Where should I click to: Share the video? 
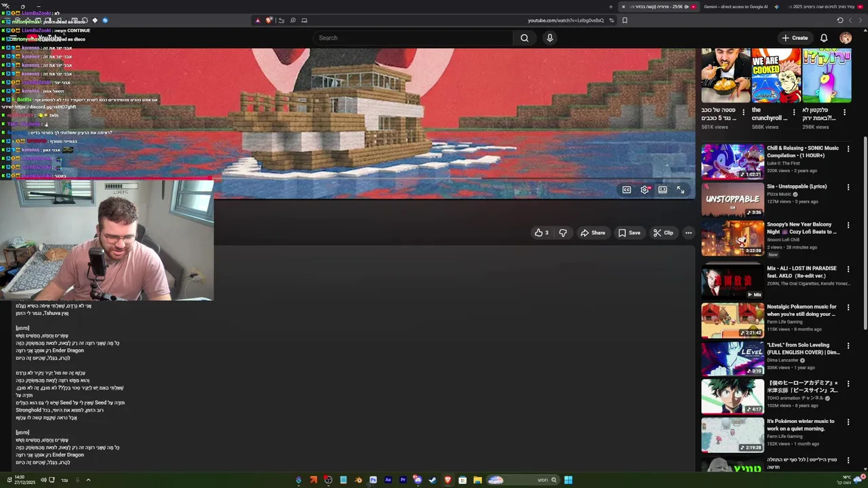point(592,232)
